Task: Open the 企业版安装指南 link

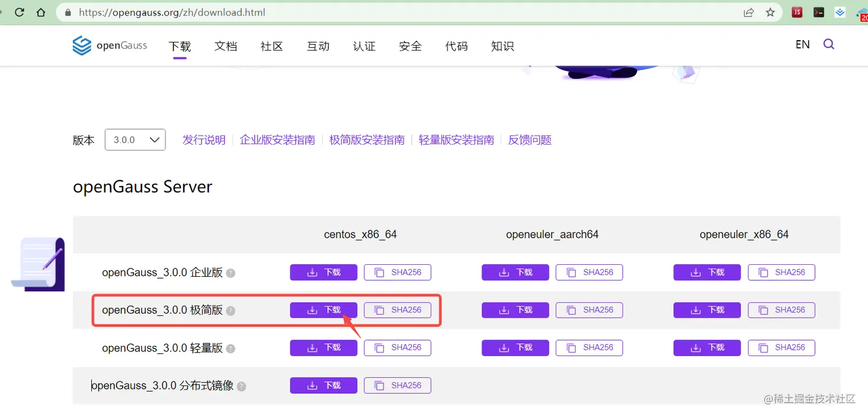Action: coord(277,140)
